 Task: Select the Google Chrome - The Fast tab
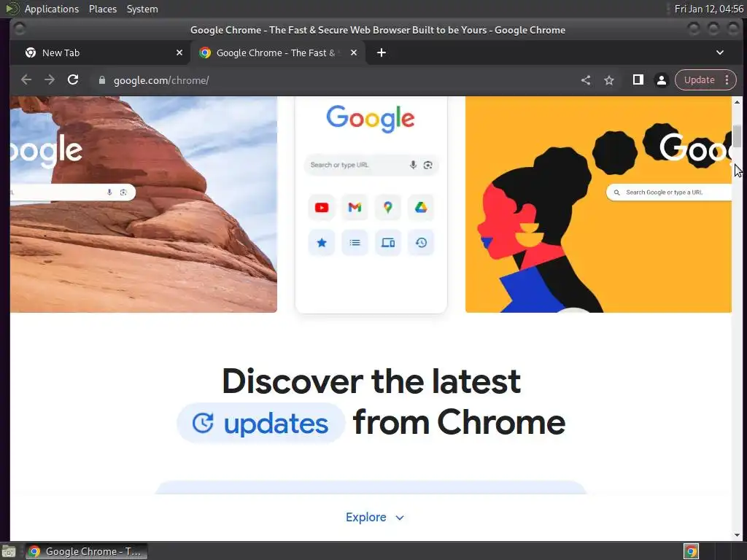click(278, 52)
